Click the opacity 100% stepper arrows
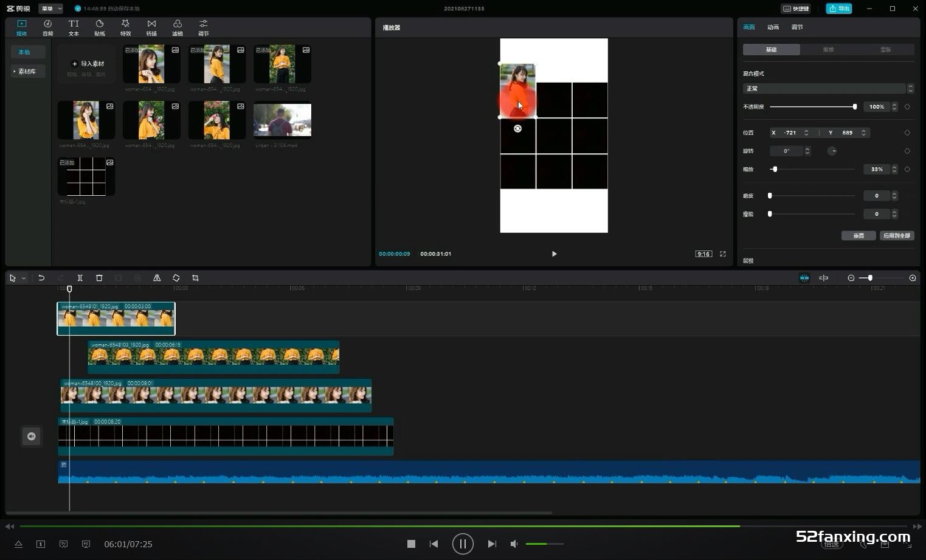This screenshot has height=560, width=926. pyautogui.click(x=894, y=106)
